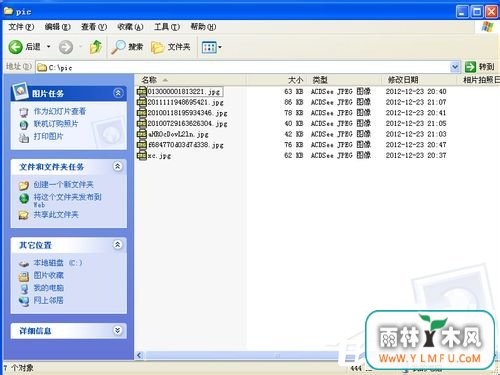
Task: Sort by 大小 column header
Action: [x=276, y=80]
